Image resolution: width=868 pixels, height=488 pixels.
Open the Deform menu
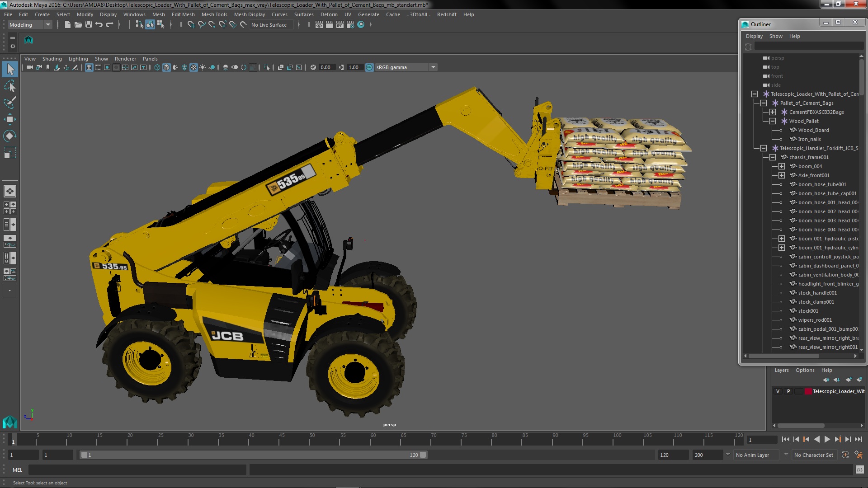[x=329, y=14]
